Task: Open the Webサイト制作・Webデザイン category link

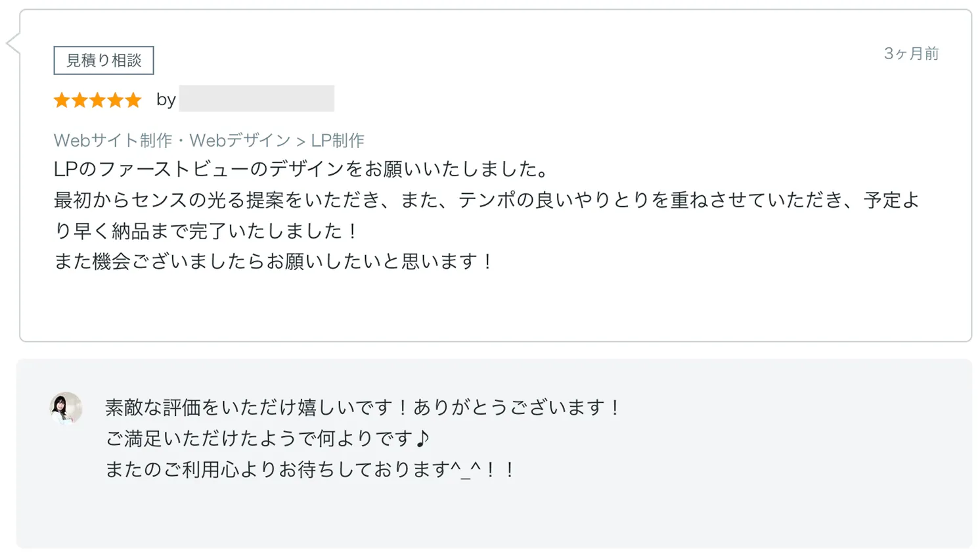Action: 172,141
